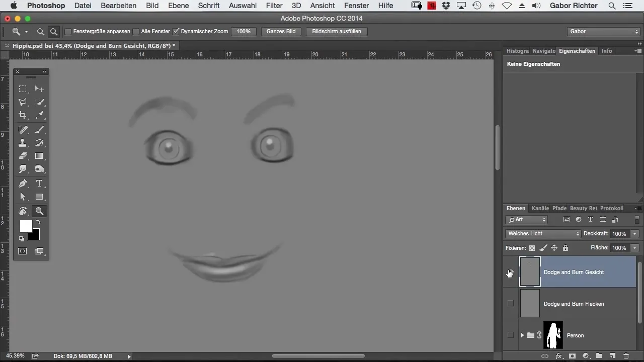The image size is (644, 362).
Task: Select the Clone Stamp tool
Action: [x=23, y=143]
